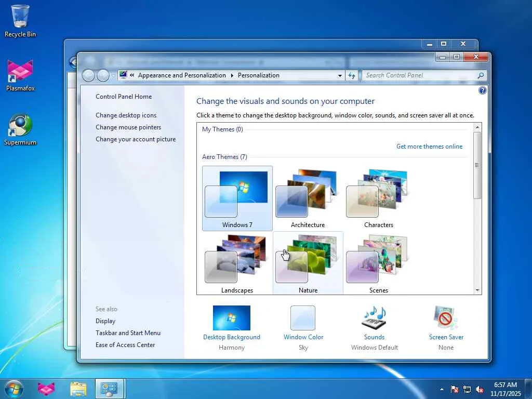Close the background window behind Personalization
The image size is (532, 399).
point(463,44)
